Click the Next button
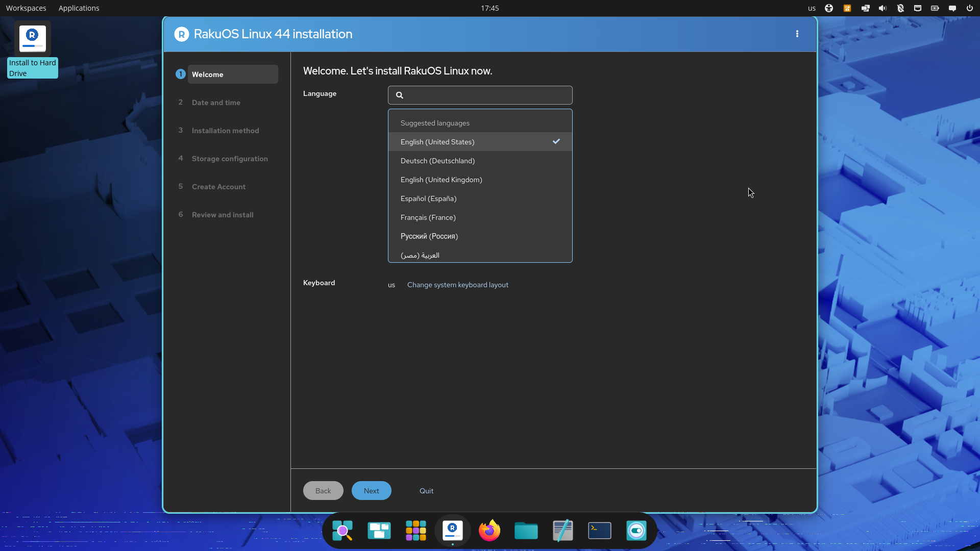 (x=372, y=491)
